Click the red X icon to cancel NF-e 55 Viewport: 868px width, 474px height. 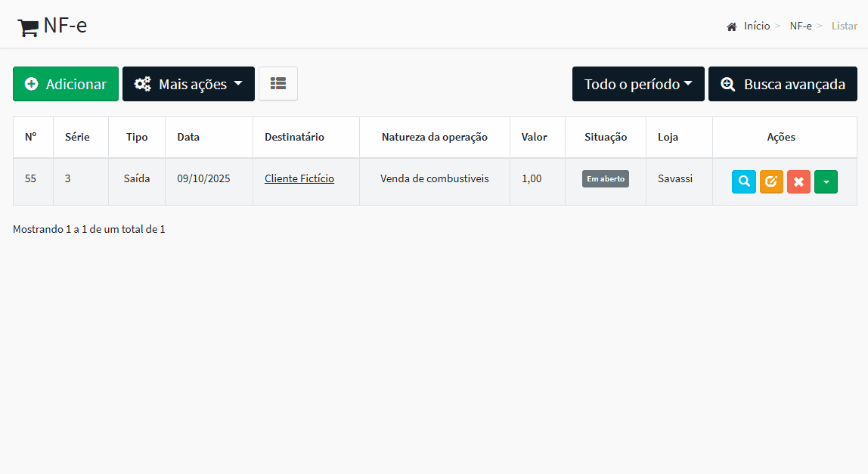point(798,181)
